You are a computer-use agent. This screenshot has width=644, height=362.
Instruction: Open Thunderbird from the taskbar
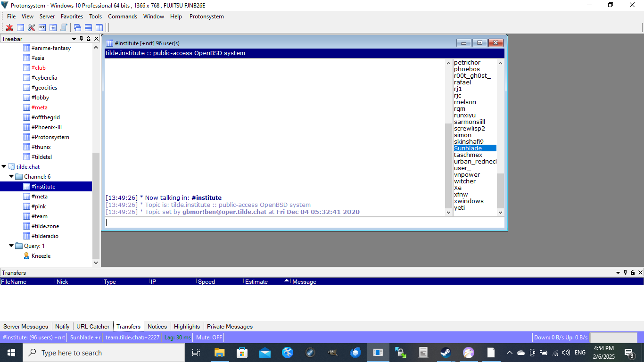pyautogui.click(x=355, y=353)
